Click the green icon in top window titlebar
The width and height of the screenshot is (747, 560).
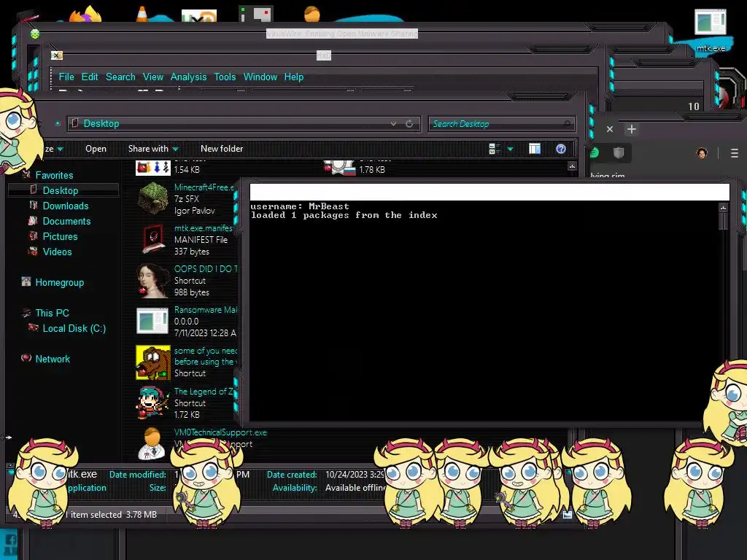point(35,34)
